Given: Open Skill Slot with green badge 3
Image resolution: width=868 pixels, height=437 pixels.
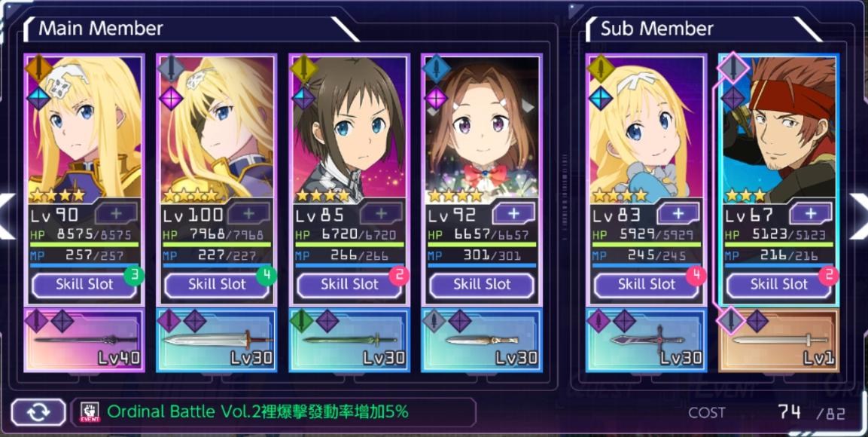Looking at the screenshot, I should tap(84, 286).
